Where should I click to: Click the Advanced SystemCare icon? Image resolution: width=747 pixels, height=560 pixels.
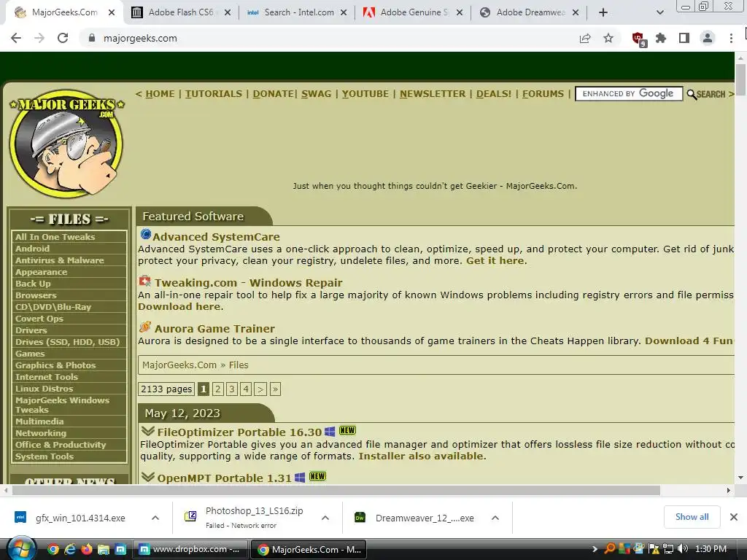click(146, 234)
